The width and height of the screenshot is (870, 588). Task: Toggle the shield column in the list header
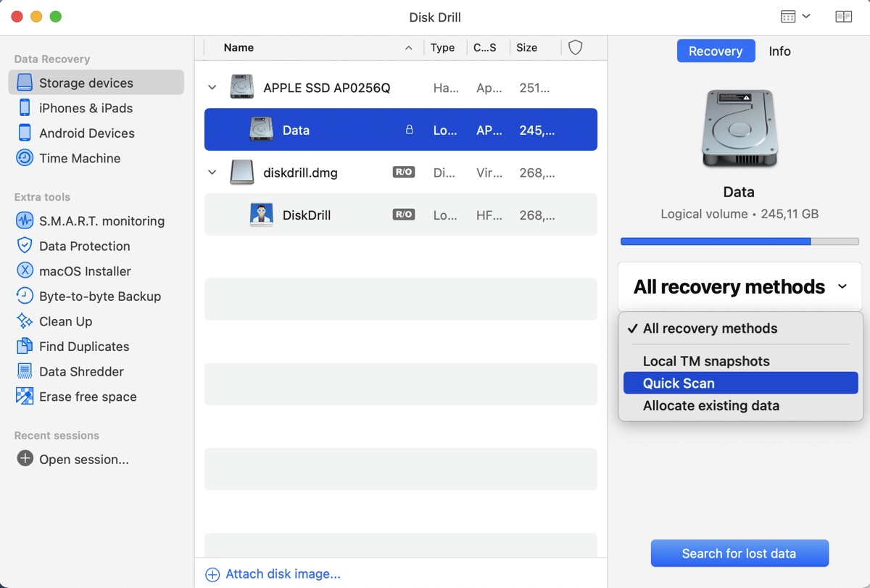[x=575, y=47]
